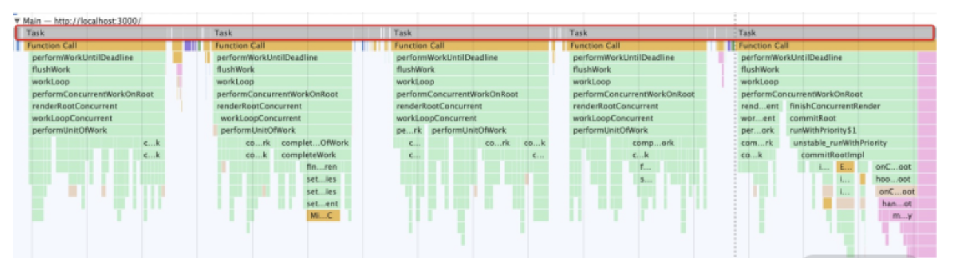Click the pink m...y block

900,216
